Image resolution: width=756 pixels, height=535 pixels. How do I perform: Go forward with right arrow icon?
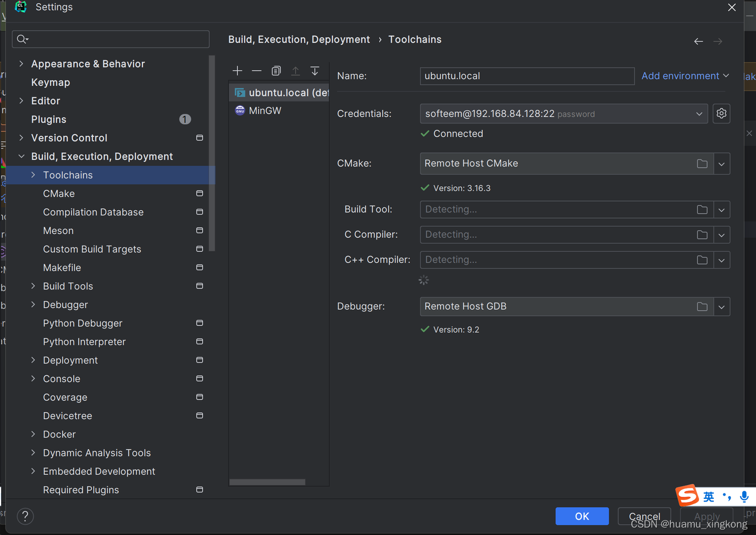tap(718, 42)
